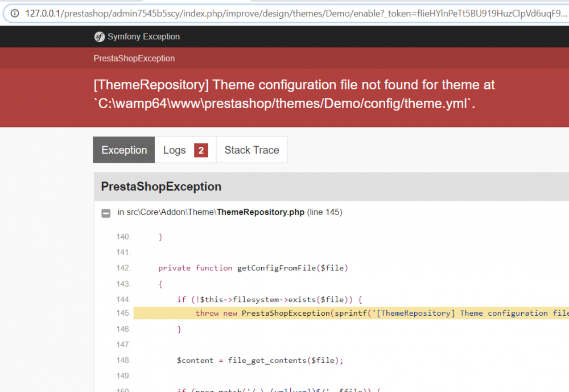Click the file_get_contents code line
The image size is (569, 392).
pos(260,360)
